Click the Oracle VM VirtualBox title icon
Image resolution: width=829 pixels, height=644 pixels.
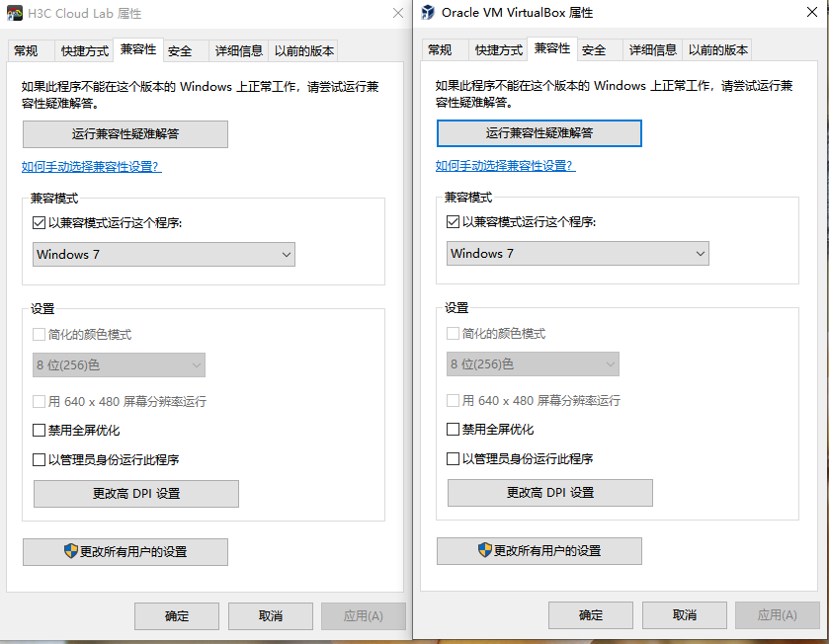coord(428,13)
